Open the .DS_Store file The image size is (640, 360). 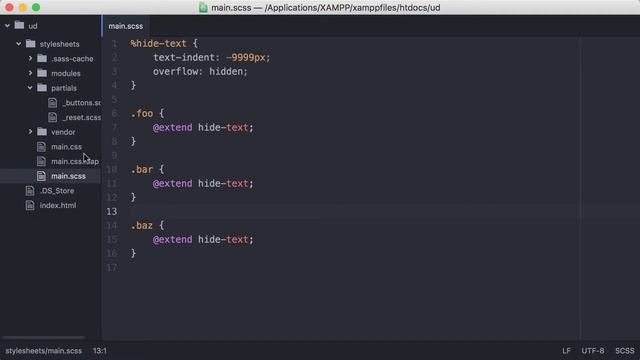[57, 191]
